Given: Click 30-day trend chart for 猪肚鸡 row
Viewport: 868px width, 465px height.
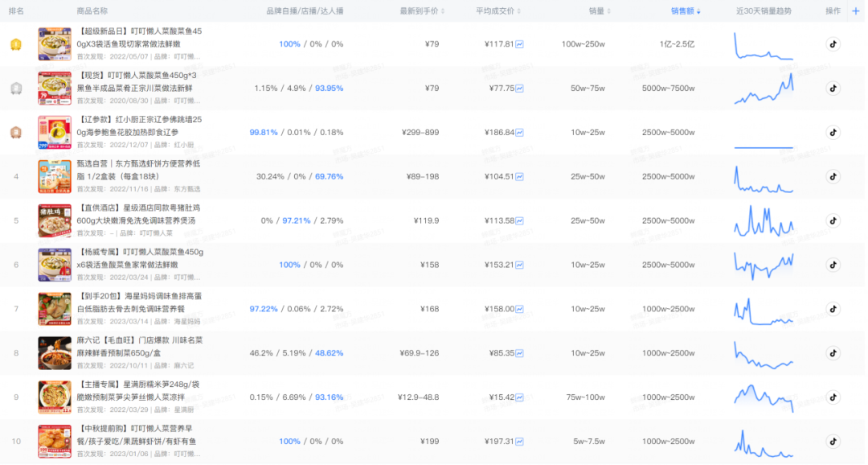Looking at the screenshot, I should click(766, 221).
